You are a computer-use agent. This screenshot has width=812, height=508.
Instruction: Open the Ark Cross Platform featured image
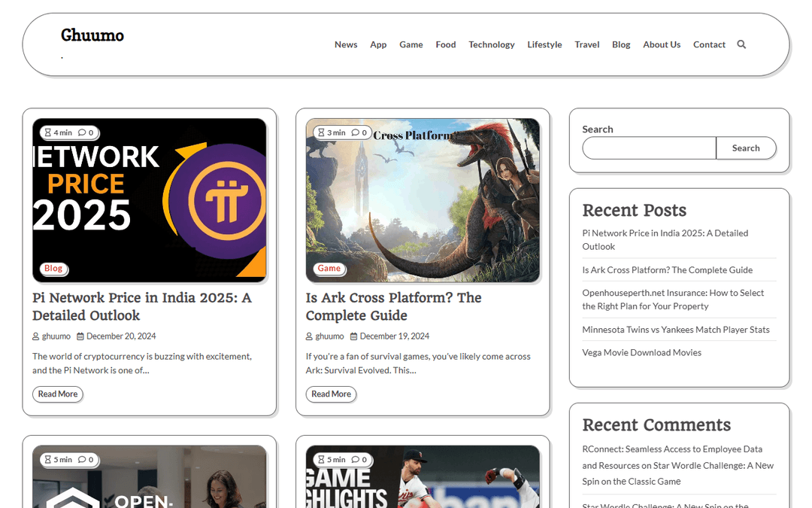423,200
